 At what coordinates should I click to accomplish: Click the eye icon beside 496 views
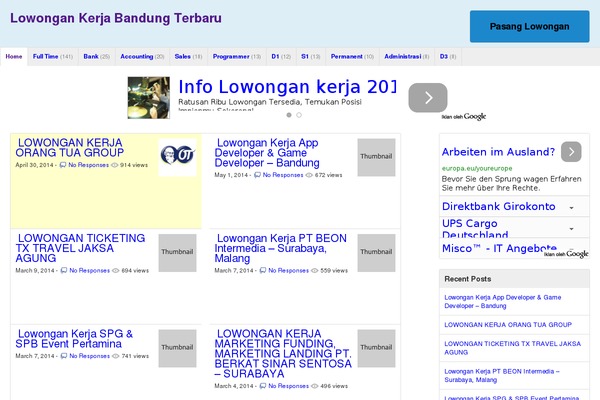pos(315,386)
